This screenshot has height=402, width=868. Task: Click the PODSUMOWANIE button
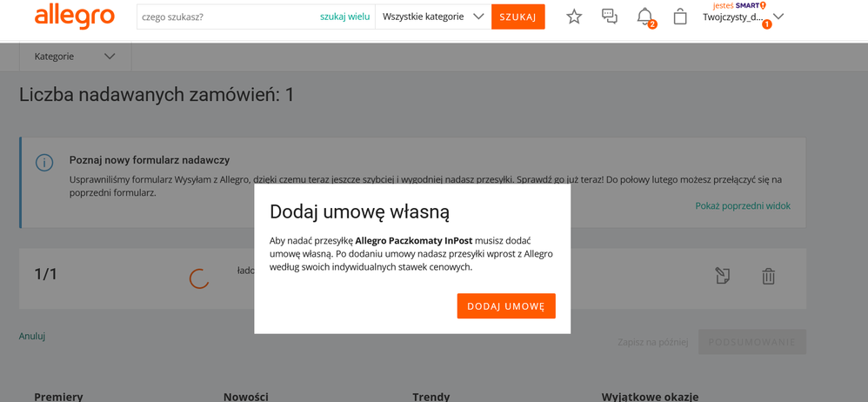[x=752, y=342]
